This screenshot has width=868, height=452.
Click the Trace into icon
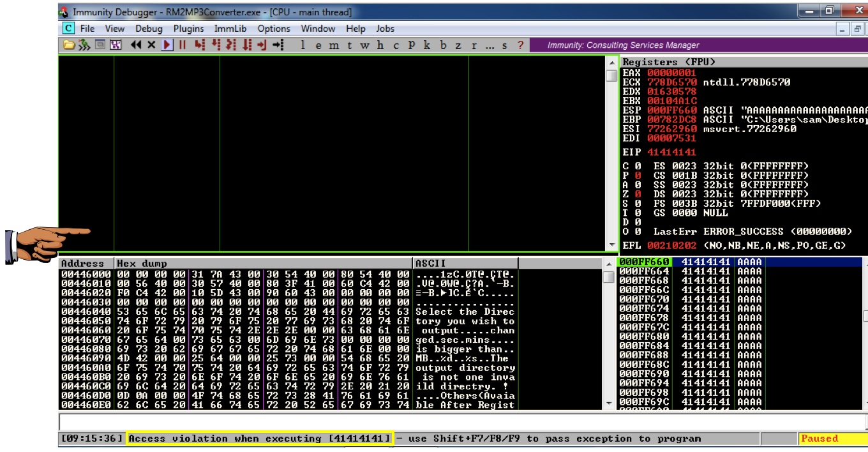point(231,45)
